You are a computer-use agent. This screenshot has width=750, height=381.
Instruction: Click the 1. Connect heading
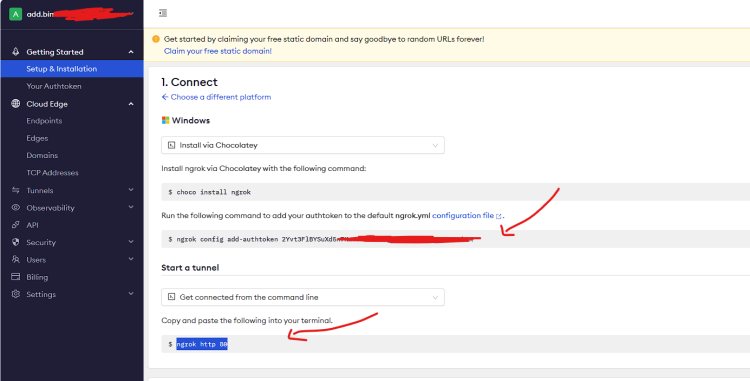click(189, 82)
